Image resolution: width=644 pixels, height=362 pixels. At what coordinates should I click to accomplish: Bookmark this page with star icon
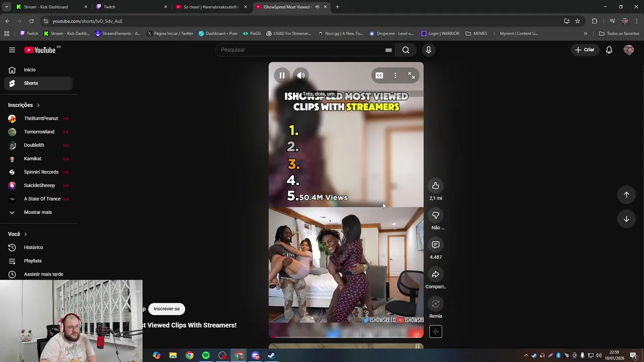point(578,21)
